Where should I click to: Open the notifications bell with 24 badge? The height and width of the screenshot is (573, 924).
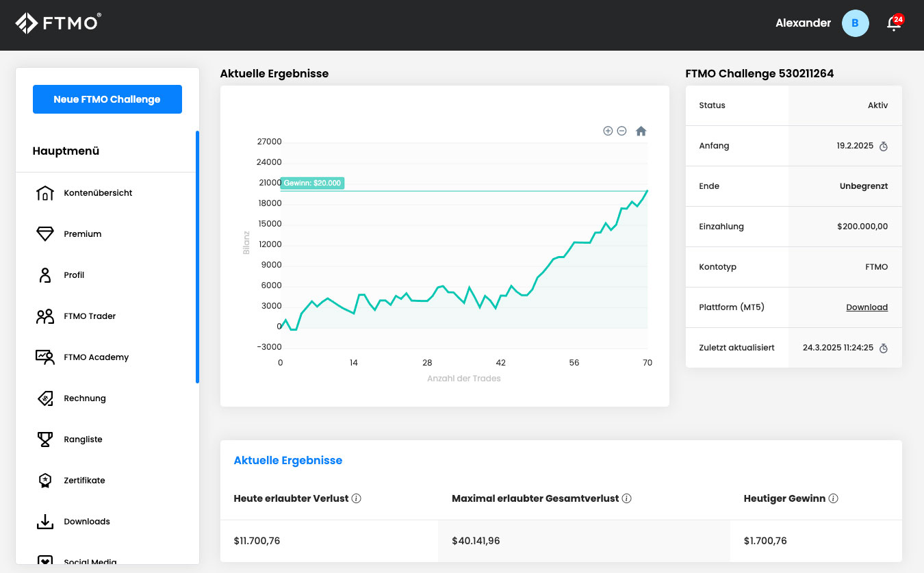894,23
